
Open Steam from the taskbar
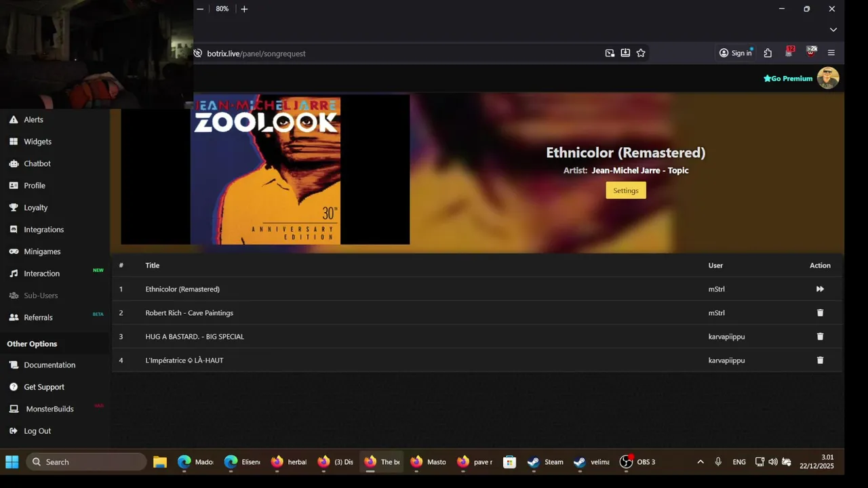pyautogui.click(x=547, y=462)
